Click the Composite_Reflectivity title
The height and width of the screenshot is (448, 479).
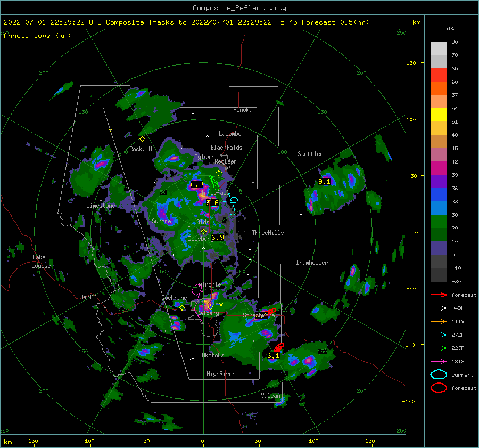[239, 8]
